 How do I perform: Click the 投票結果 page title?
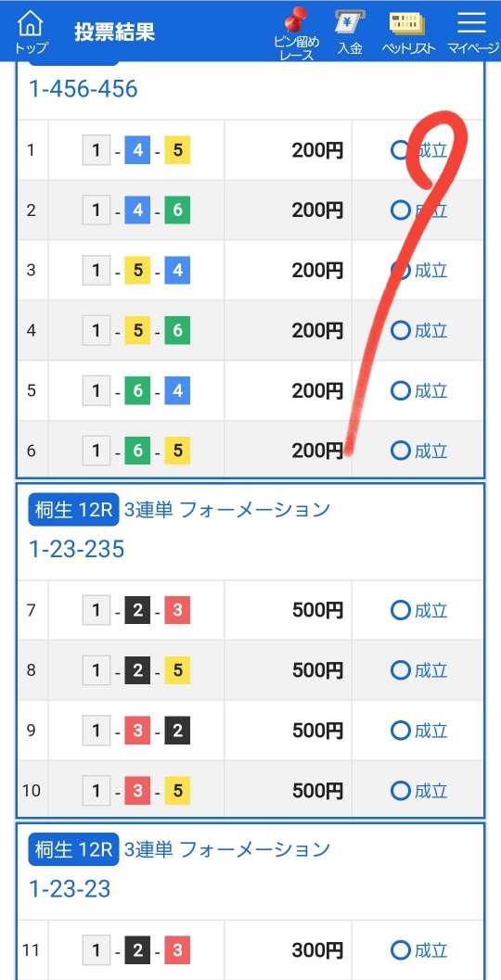114,32
